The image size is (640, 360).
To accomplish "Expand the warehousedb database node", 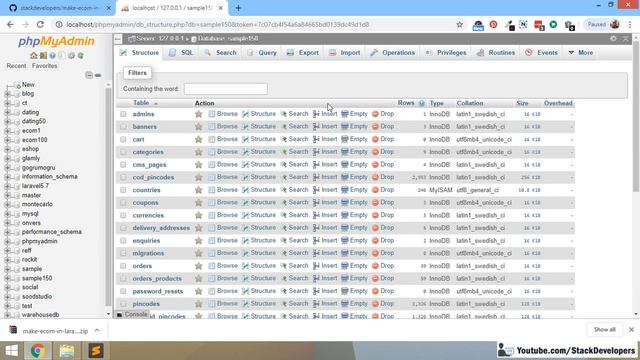I will pyautogui.click(x=7, y=315).
